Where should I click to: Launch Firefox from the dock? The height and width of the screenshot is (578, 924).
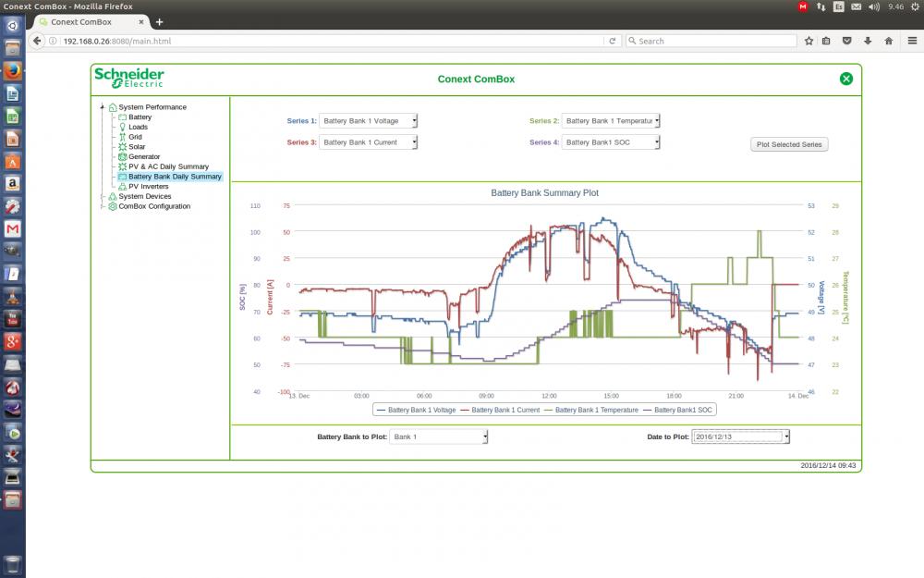point(12,71)
